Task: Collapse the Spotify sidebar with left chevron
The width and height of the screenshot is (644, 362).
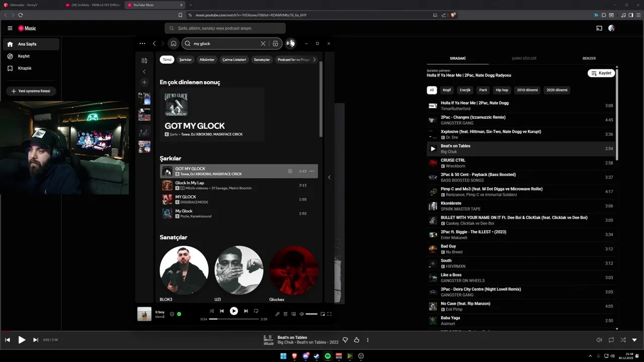Action: pos(144,71)
